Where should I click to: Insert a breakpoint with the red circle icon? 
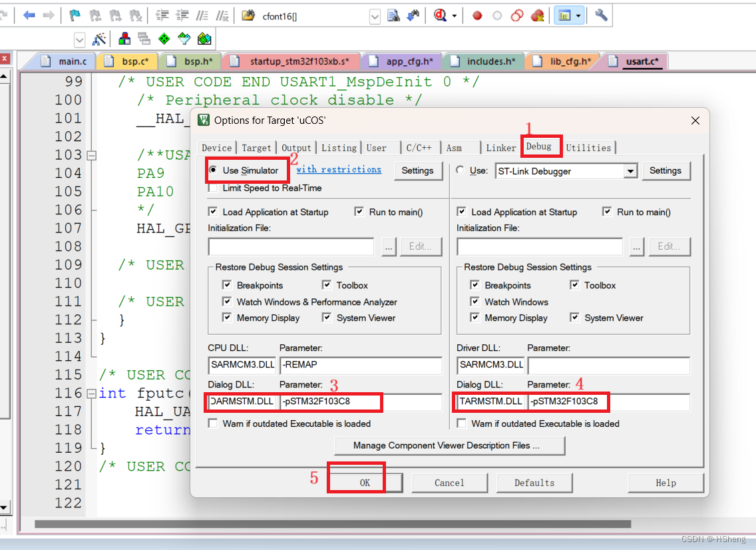point(476,14)
